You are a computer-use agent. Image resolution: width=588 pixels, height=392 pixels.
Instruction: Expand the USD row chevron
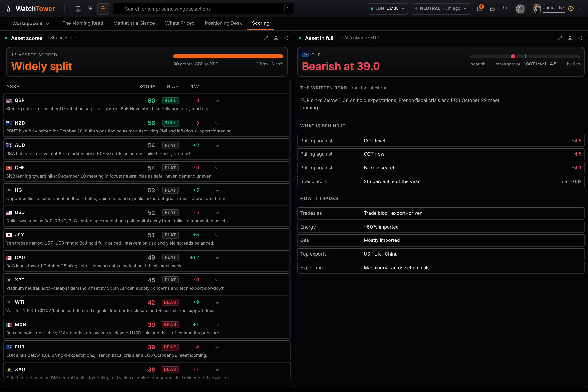click(x=217, y=213)
